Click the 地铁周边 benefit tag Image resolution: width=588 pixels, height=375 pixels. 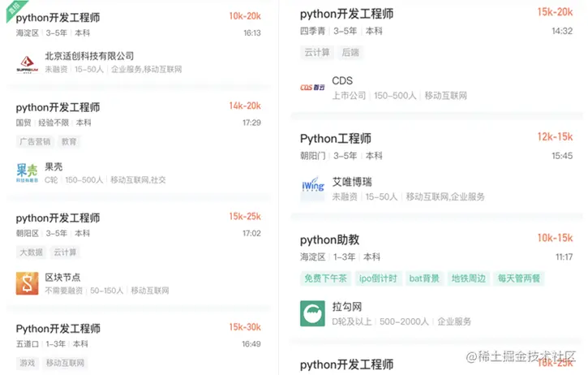coord(468,278)
